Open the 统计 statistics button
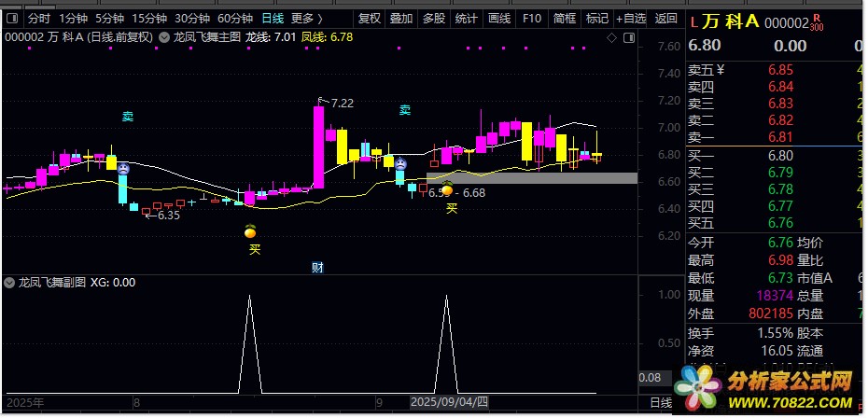 tap(466, 19)
